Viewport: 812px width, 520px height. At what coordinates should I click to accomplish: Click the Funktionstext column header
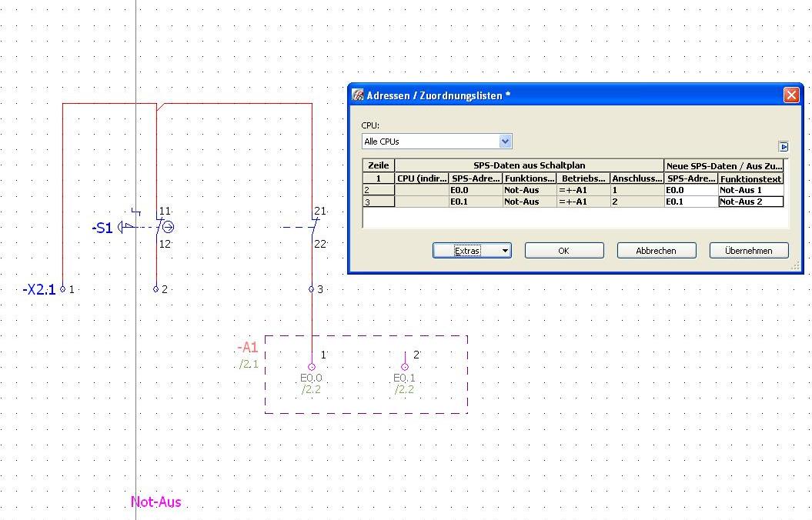(751, 178)
